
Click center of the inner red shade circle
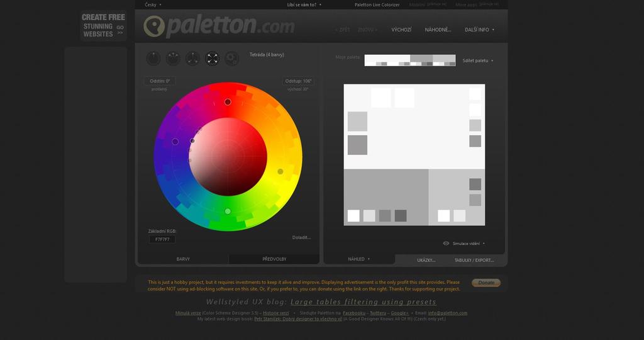point(228,157)
